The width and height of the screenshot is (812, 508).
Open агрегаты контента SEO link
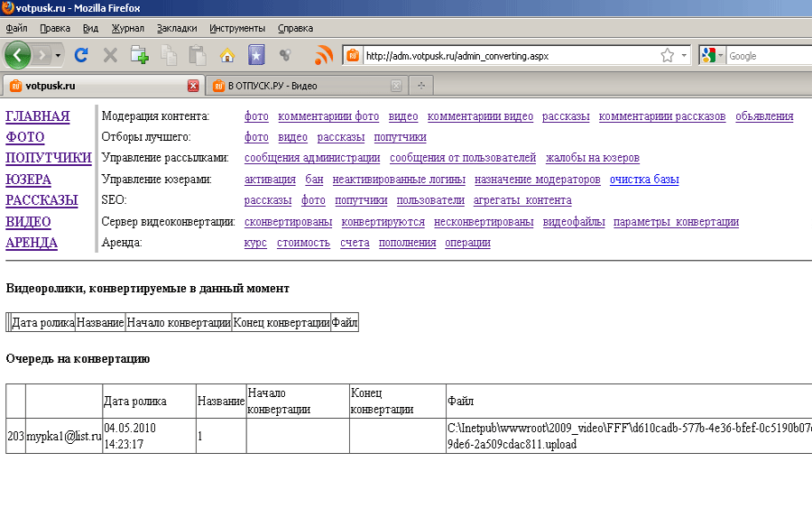522,200
